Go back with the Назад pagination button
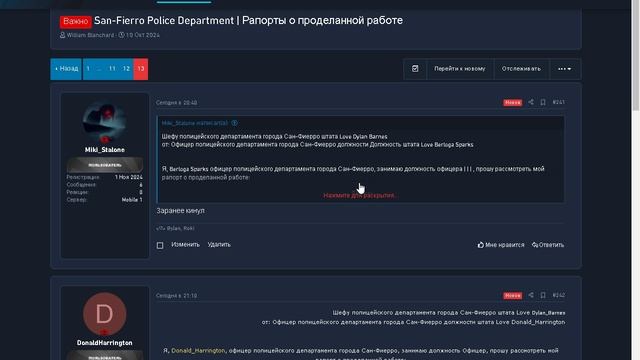 pyautogui.click(x=66, y=69)
